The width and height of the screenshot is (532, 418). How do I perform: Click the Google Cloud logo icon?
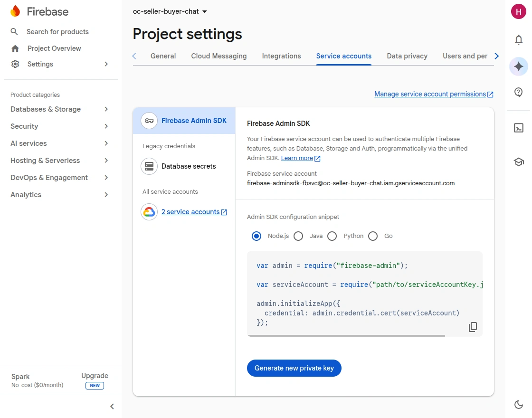pyautogui.click(x=149, y=212)
